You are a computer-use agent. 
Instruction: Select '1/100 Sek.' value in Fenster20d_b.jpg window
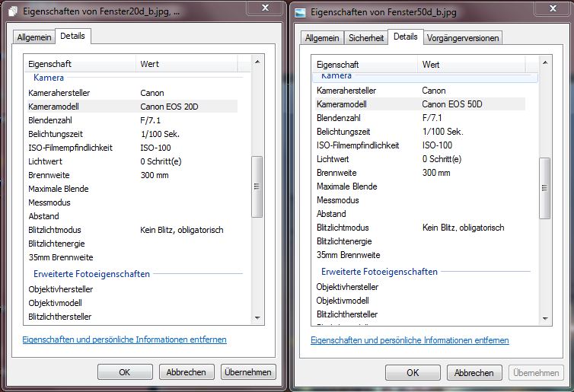(160, 134)
